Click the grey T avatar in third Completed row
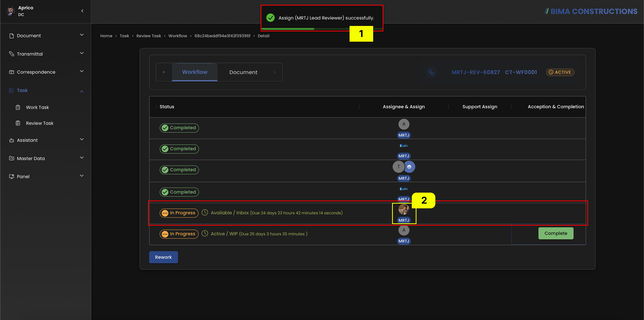The width and height of the screenshot is (644, 320). coord(399,167)
